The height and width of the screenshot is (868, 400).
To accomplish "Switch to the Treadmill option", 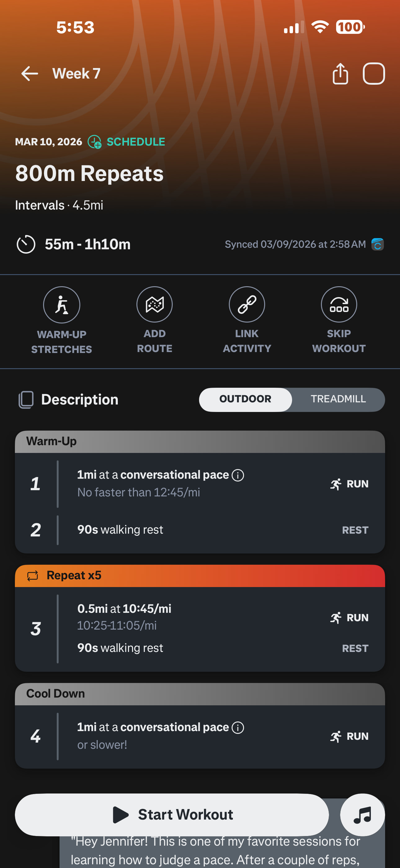I will [338, 399].
